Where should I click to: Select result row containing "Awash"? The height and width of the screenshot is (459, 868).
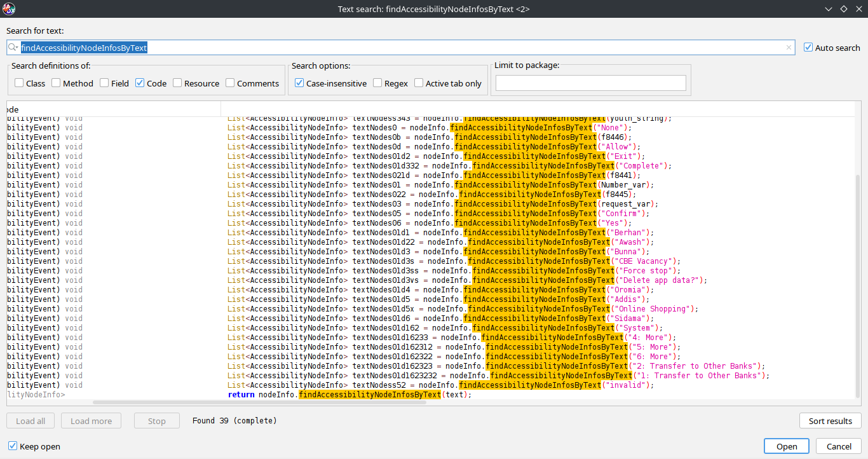click(x=431, y=242)
